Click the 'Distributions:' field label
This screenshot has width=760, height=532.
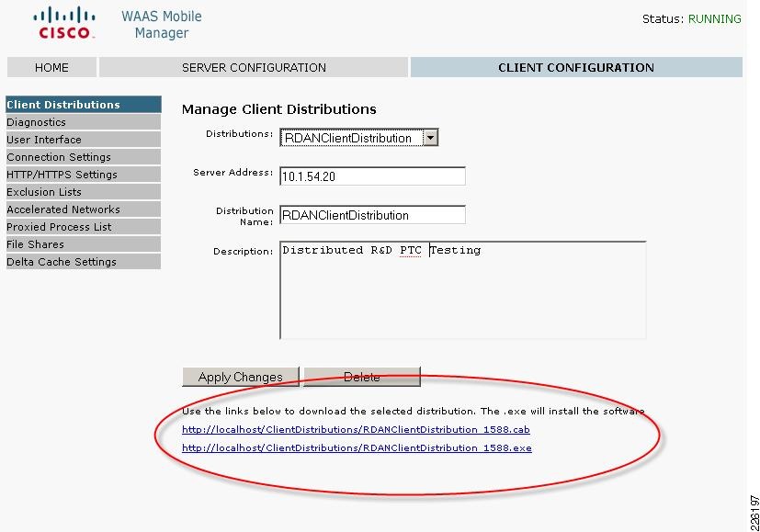coord(240,134)
